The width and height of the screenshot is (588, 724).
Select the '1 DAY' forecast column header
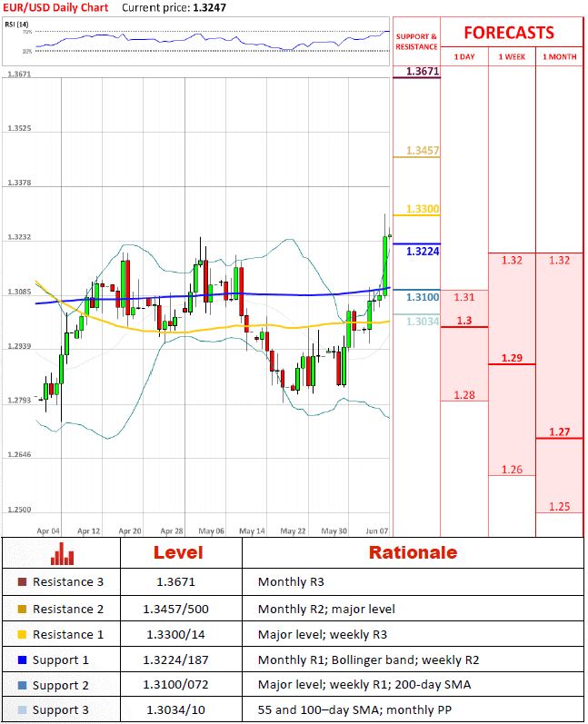pos(464,57)
